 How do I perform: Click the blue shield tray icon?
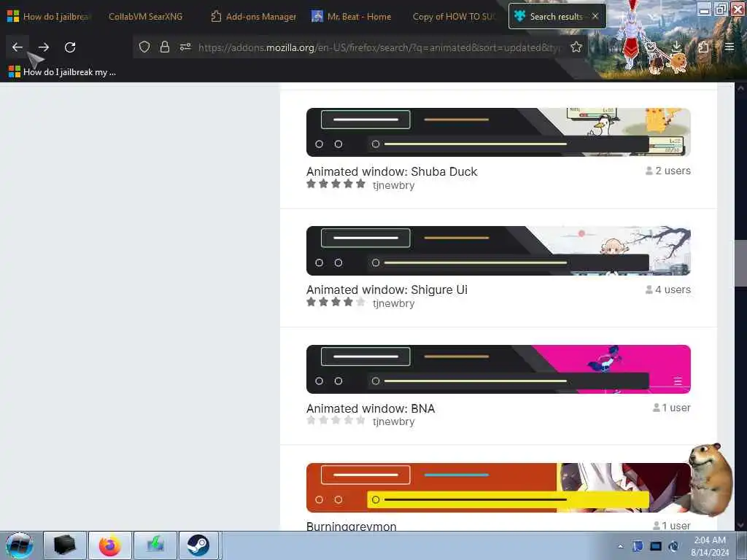(638, 546)
